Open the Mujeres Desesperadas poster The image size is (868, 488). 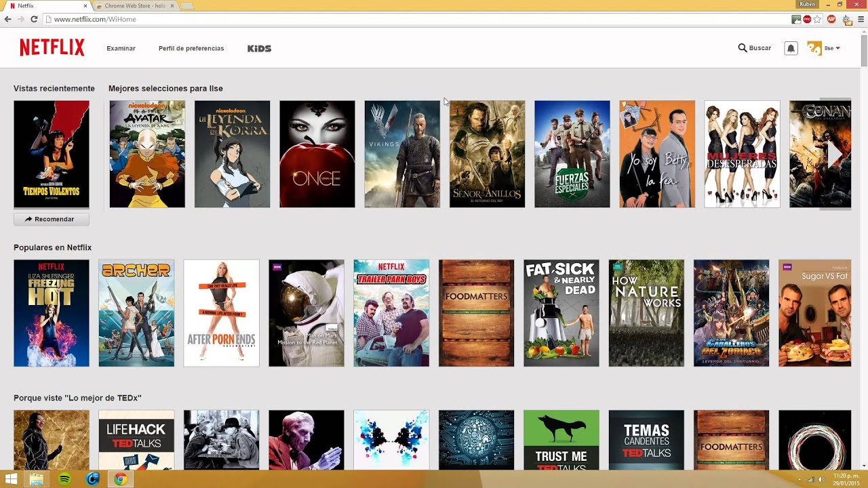(x=742, y=155)
